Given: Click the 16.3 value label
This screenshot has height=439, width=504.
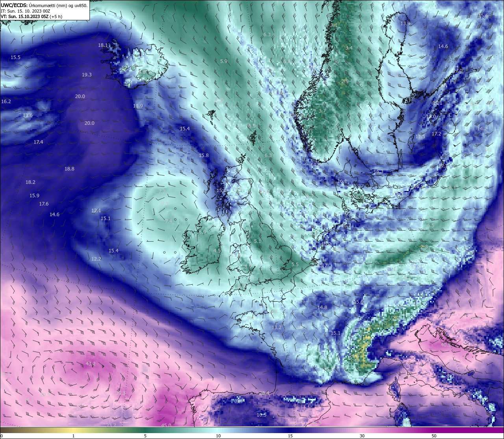Looking at the screenshot, I should click(x=378, y=172).
